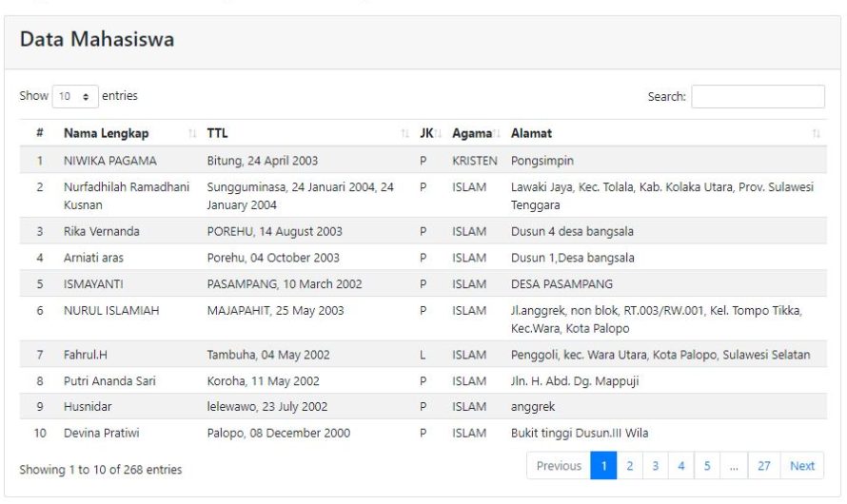Viewport: 847px width, 504px height.
Task: Click birth info Tambuha, 04 May 2002
Action: [x=268, y=355]
